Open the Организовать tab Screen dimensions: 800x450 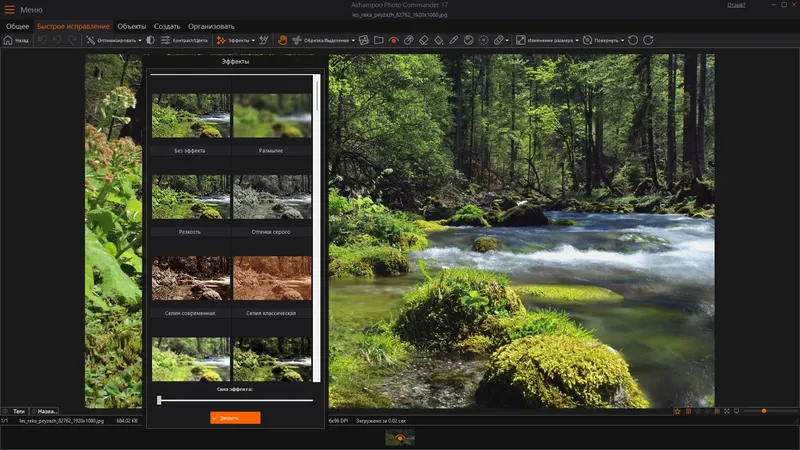[211, 26]
